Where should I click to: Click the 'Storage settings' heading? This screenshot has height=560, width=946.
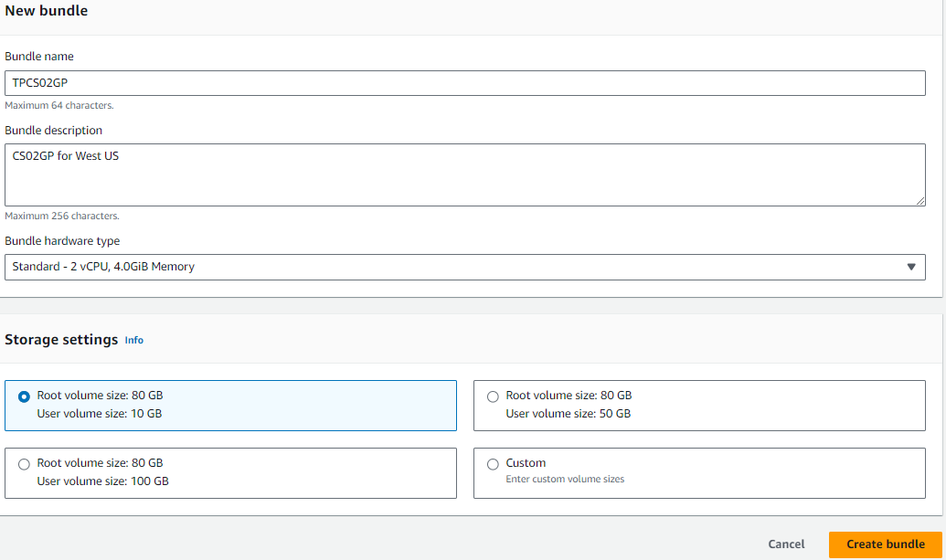pos(61,340)
